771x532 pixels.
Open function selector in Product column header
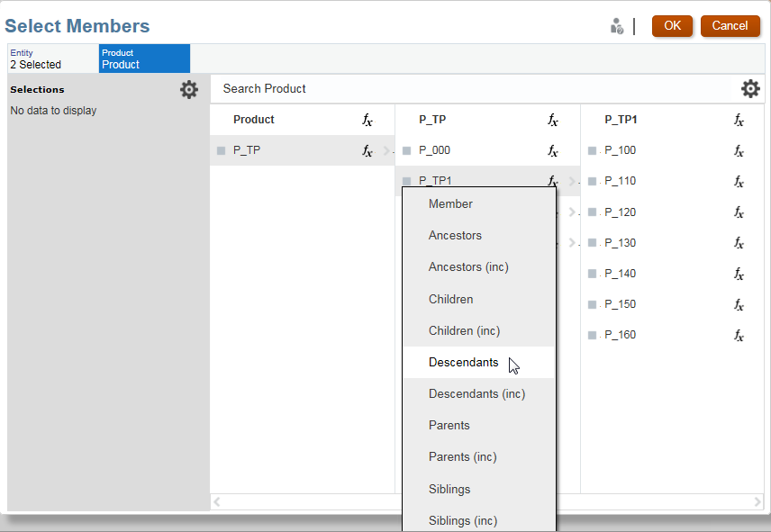point(367,120)
